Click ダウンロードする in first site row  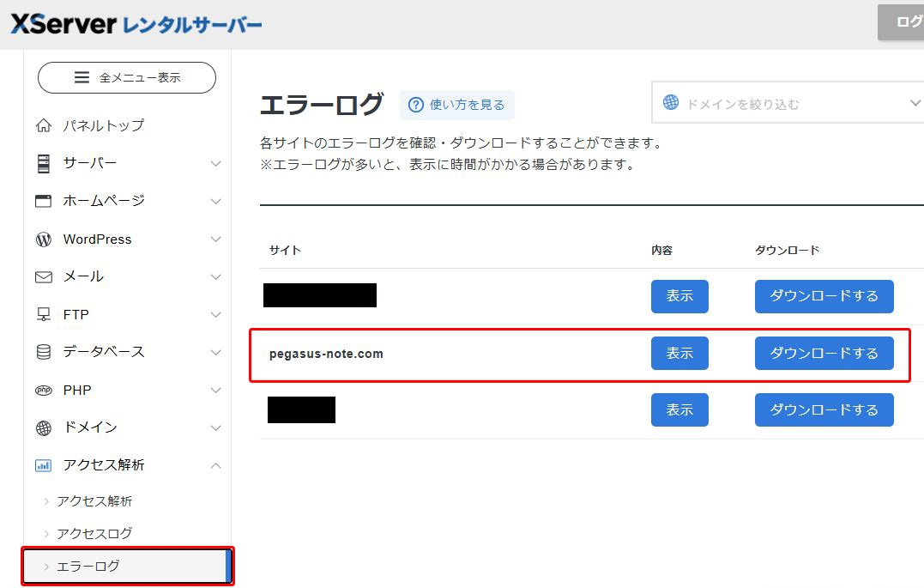824,296
